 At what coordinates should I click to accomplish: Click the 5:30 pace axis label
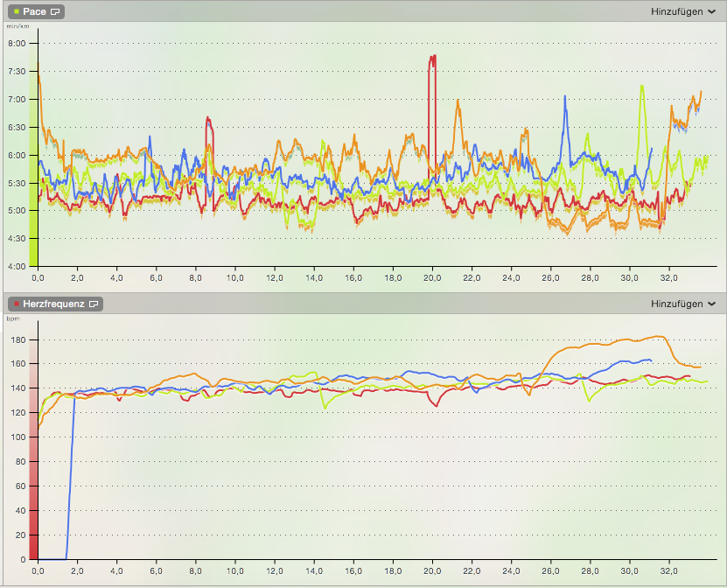click(x=17, y=183)
